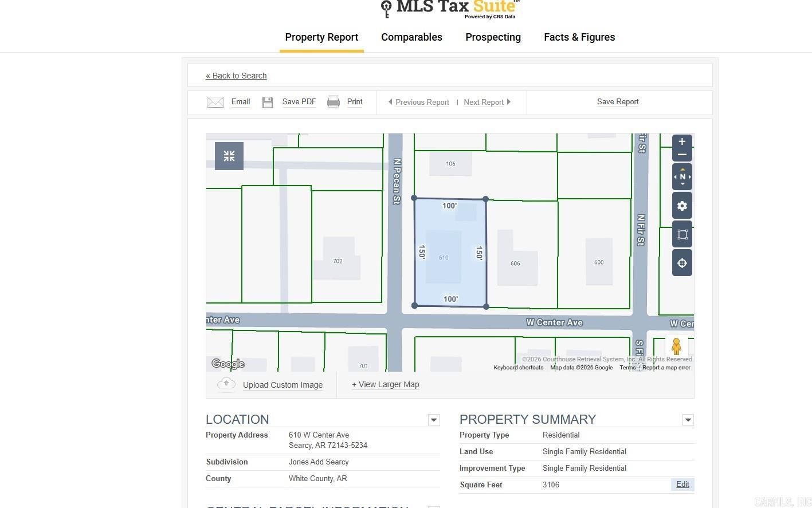Click the map zoom out minus button
The image size is (812, 508).
click(682, 155)
